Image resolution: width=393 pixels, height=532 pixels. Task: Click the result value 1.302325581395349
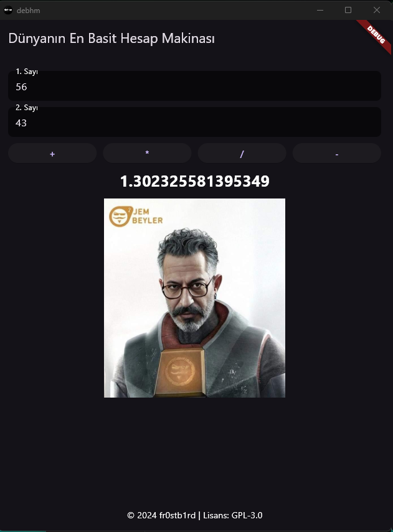195,181
